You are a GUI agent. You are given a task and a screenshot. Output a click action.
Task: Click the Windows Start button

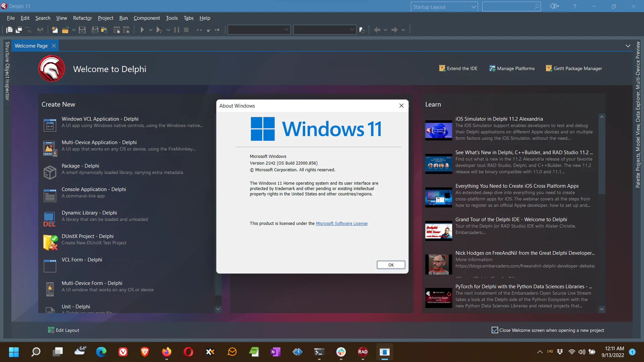[x=14, y=352]
